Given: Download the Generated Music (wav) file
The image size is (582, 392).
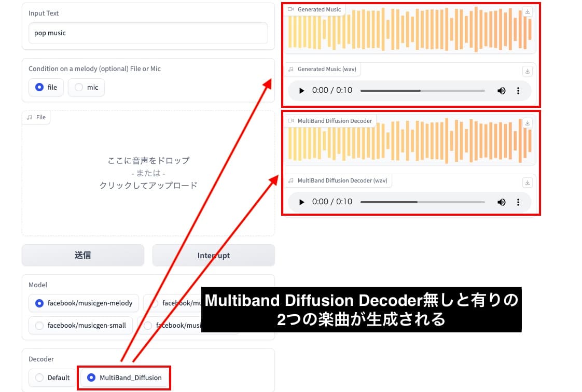Looking at the screenshot, I should tap(528, 71).
